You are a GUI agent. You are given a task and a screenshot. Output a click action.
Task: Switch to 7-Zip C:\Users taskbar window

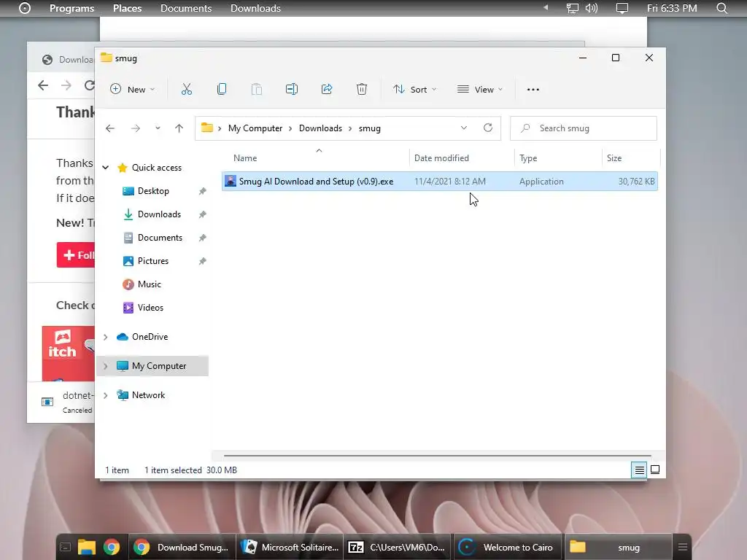[x=398, y=547]
